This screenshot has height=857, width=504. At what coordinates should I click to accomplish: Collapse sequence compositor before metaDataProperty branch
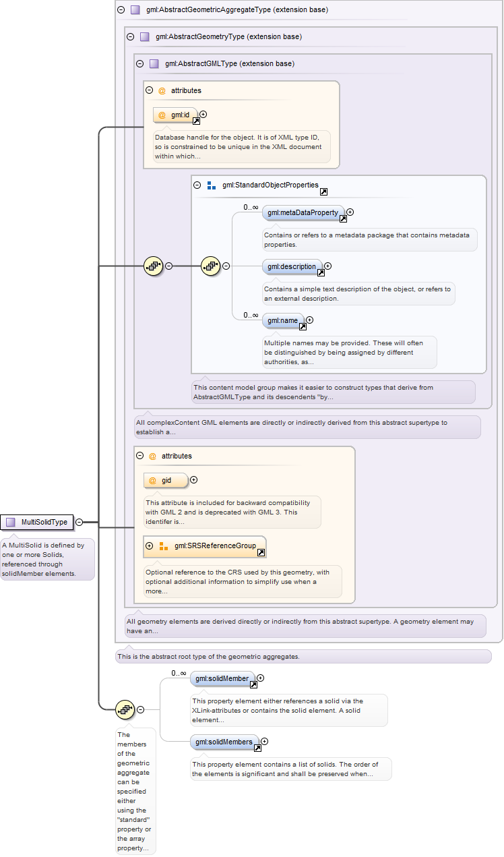[x=226, y=266]
